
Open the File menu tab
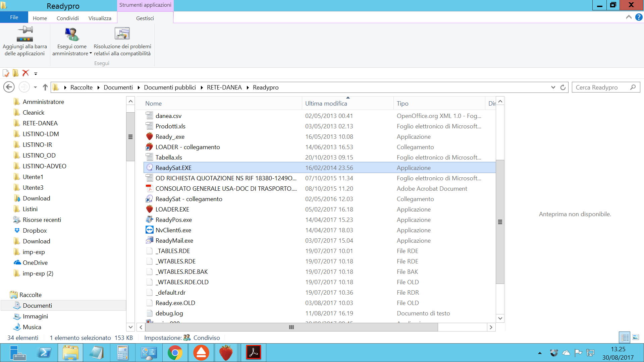point(14,17)
